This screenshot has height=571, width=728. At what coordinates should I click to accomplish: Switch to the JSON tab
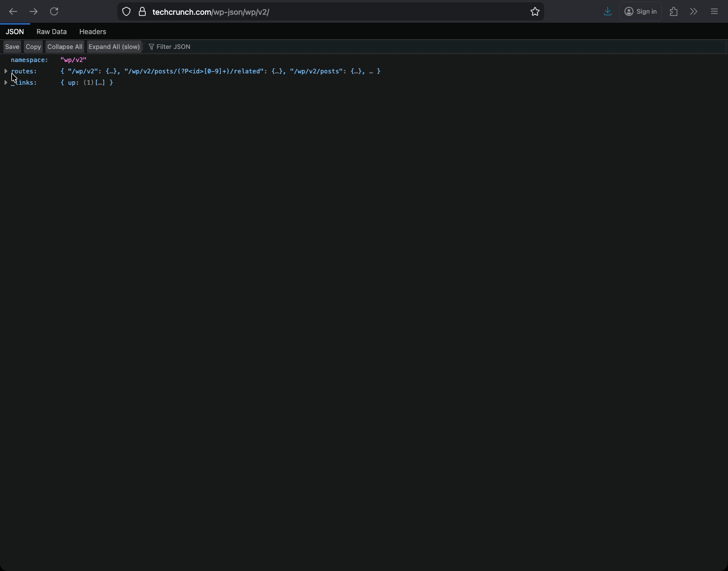click(x=15, y=32)
